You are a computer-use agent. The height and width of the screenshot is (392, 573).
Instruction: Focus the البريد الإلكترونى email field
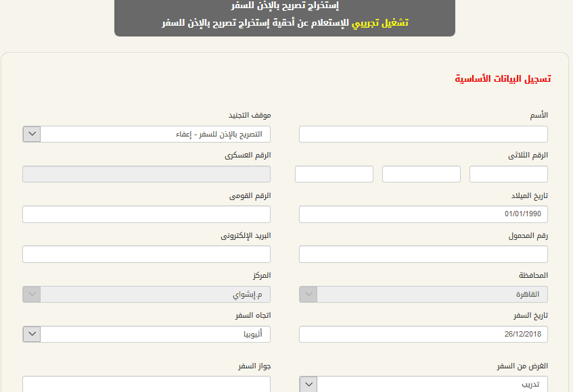click(146, 254)
